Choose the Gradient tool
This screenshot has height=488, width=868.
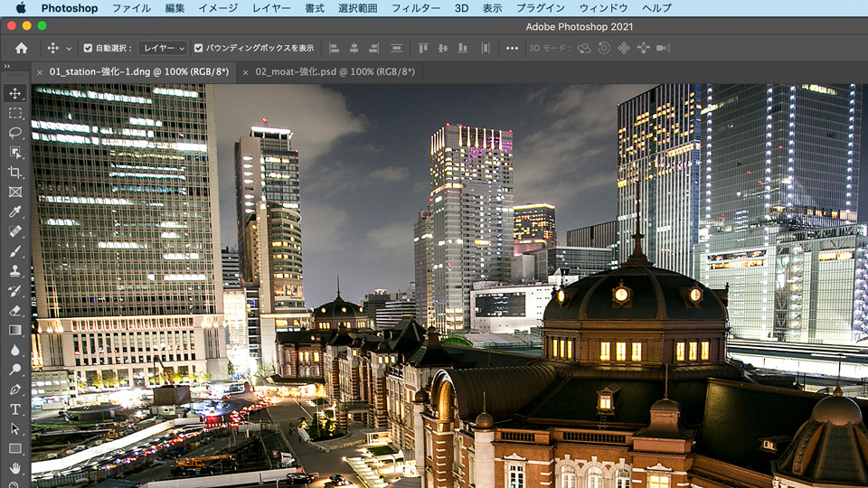click(15, 330)
